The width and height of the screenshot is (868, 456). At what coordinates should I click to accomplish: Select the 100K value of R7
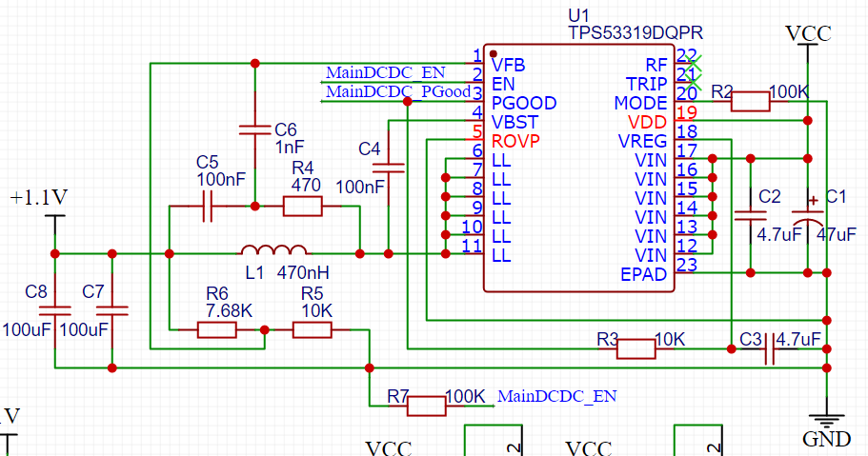[465, 396]
